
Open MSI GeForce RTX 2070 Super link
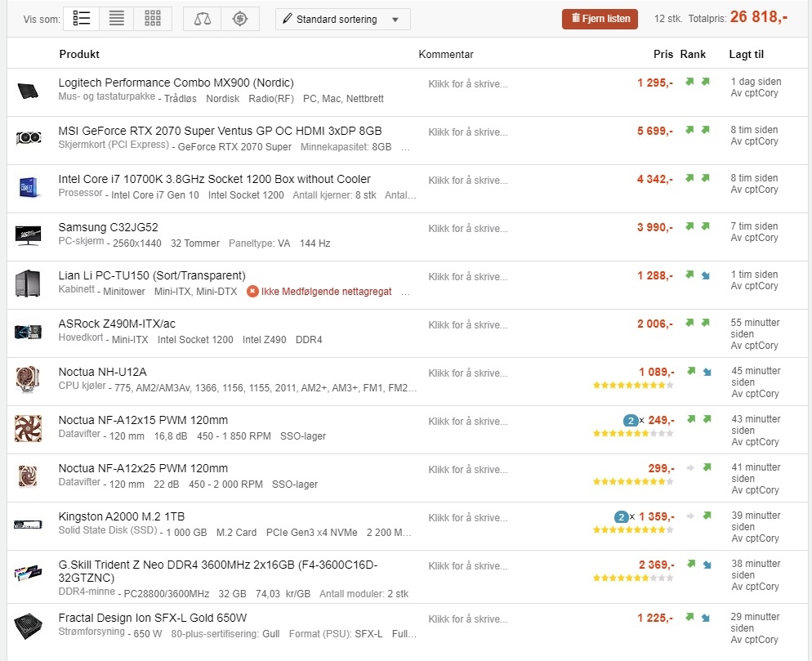(x=220, y=131)
